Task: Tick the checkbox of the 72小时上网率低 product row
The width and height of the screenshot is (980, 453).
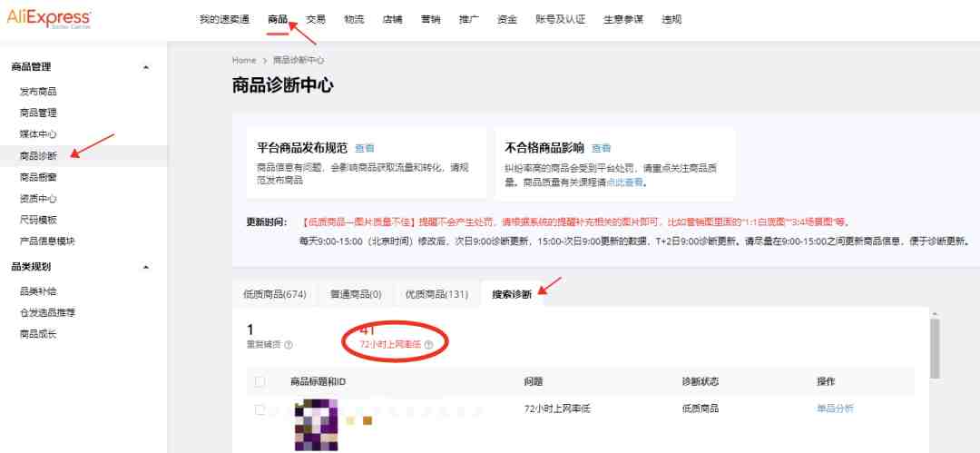Action: point(260,409)
